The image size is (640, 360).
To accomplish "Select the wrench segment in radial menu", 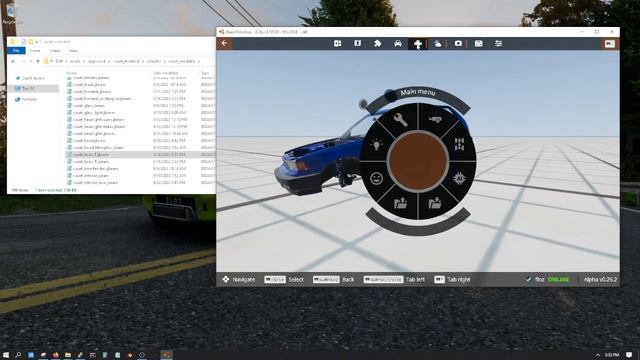I will pos(400,120).
